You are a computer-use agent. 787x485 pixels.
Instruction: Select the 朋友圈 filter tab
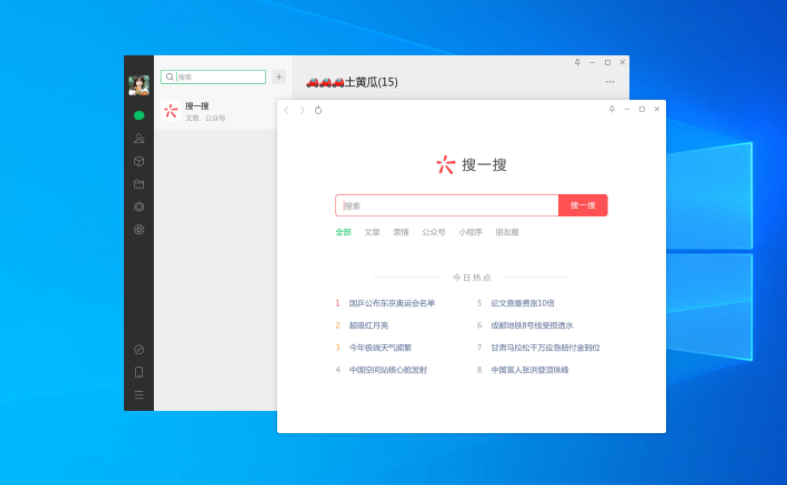[507, 232]
